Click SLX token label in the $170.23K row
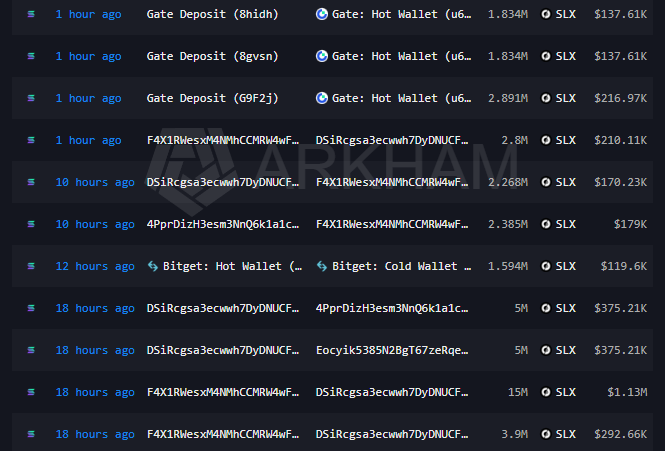The height and width of the screenshot is (451, 665). pos(566,182)
